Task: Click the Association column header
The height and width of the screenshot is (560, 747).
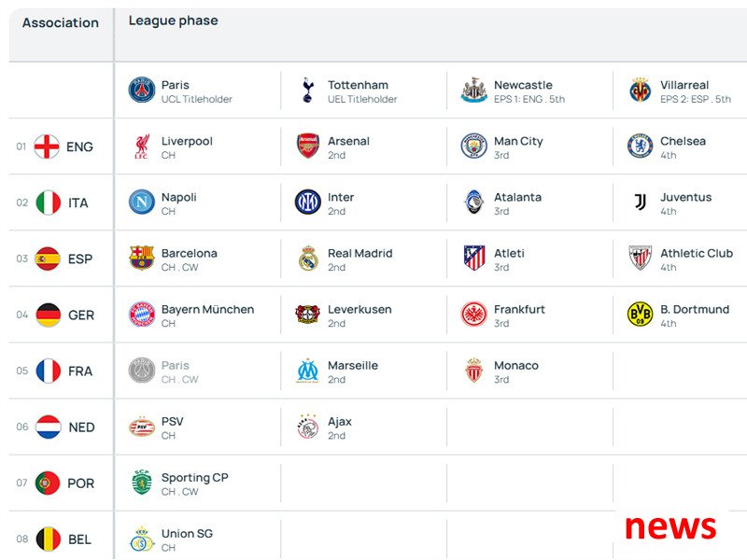Action: click(x=61, y=22)
